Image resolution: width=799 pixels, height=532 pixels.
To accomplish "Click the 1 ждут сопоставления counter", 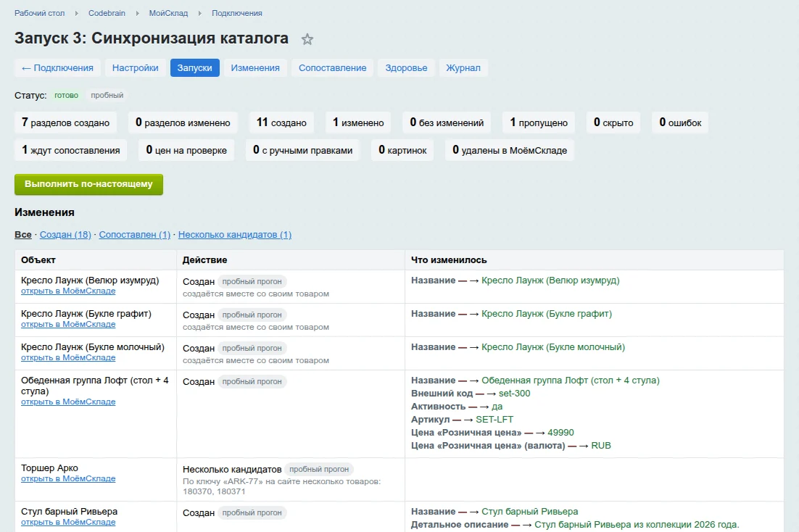I will [71, 150].
